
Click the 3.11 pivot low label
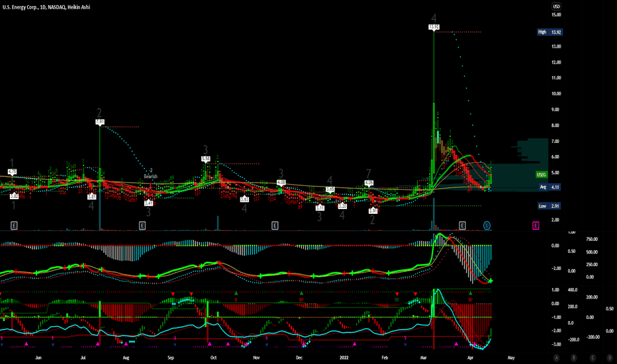(320, 207)
